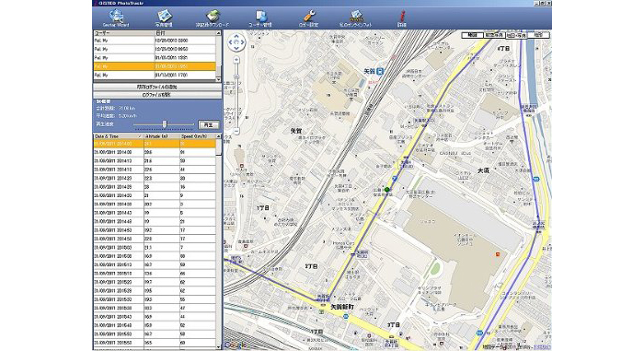The image size is (644, 351).
Task: Open the user management icon
Action: (260, 18)
